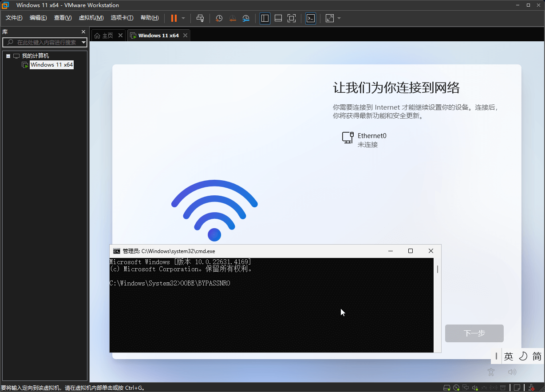Click the Ethernet0 monitor icon

tap(348, 137)
